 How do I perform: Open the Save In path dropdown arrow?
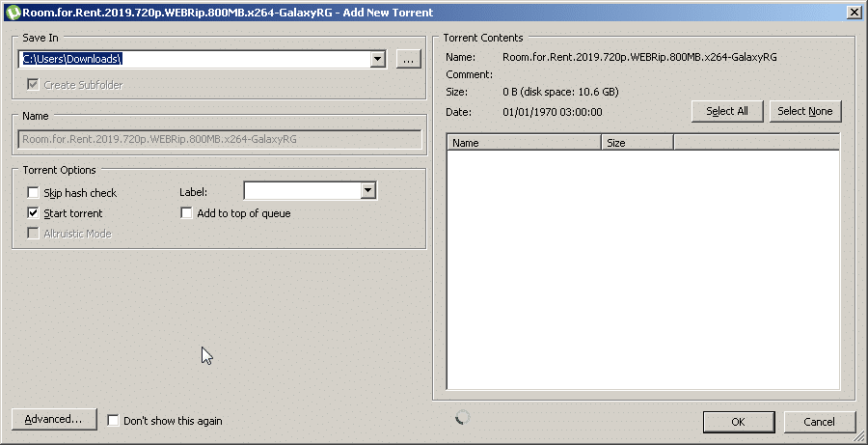pos(378,59)
